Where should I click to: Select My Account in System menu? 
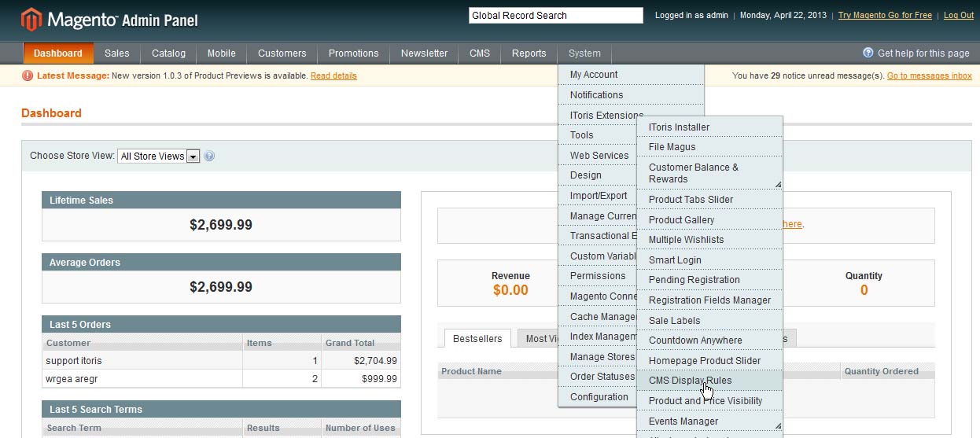coord(631,75)
